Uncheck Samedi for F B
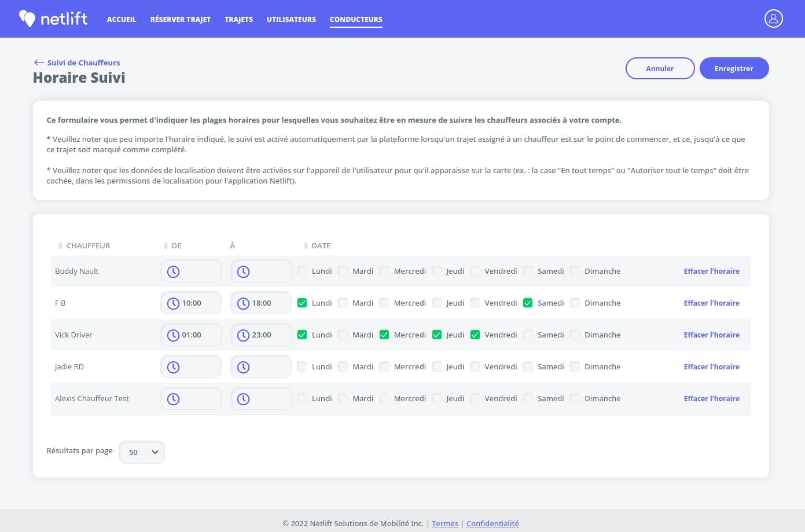805x532 pixels. 528,303
